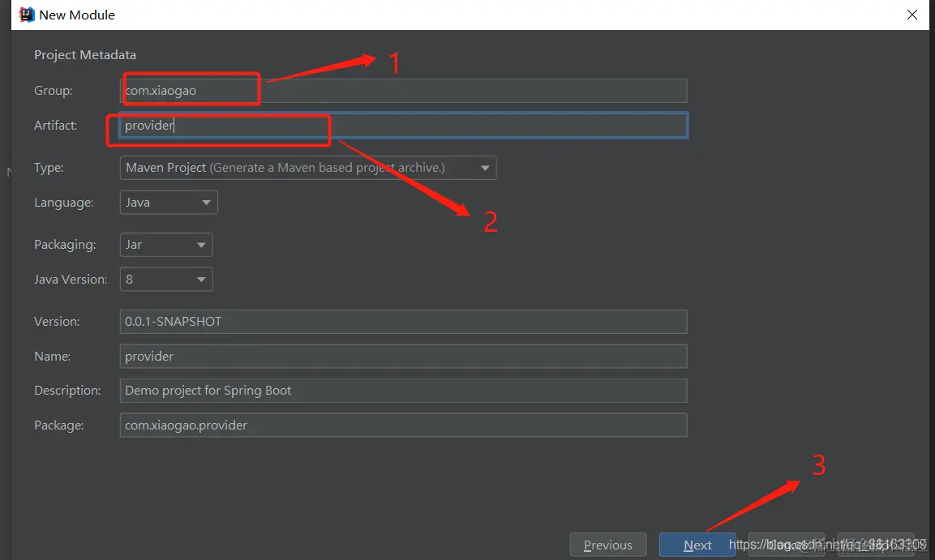Open the Language dropdown showing Java
Viewport: 935px width, 560px height.
point(169,202)
